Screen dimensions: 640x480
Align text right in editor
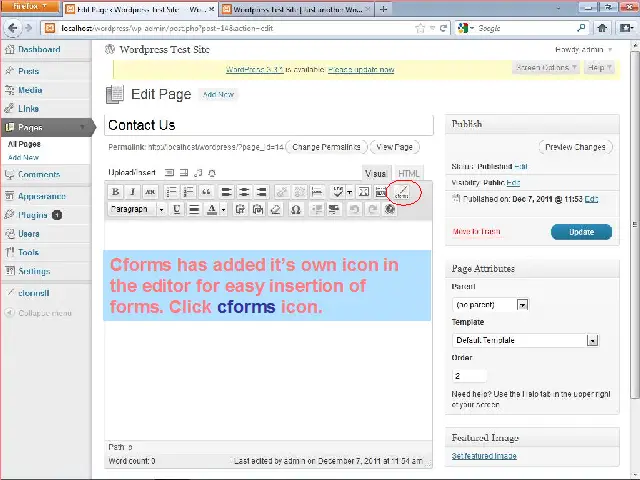click(x=261, y=191)
